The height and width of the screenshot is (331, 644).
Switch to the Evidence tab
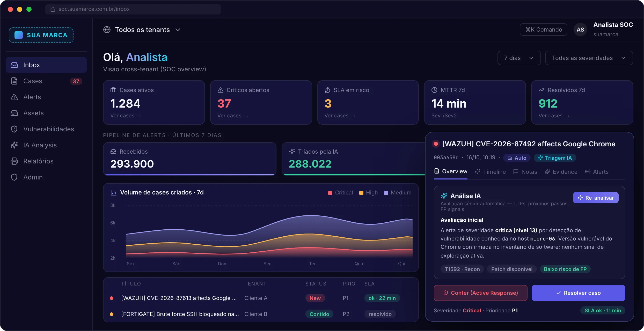coord(561,172)
